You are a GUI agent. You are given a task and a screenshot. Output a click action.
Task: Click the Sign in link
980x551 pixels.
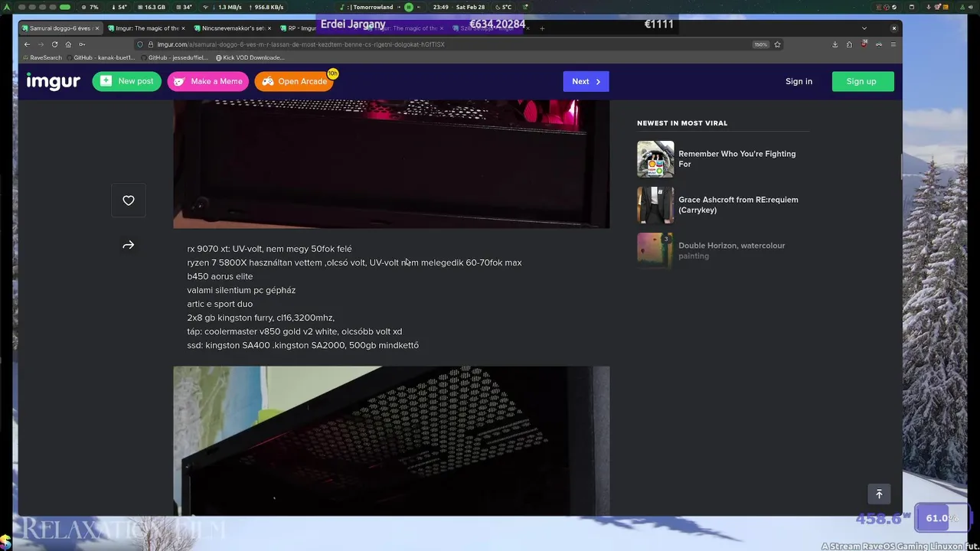[x=799, y=81]
